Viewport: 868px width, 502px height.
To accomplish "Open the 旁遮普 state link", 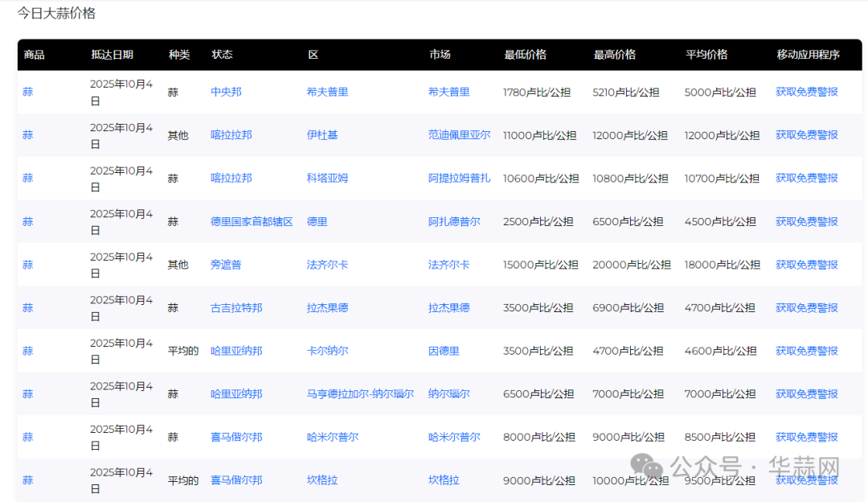I will pyautogui.click(x=226, y=265).
